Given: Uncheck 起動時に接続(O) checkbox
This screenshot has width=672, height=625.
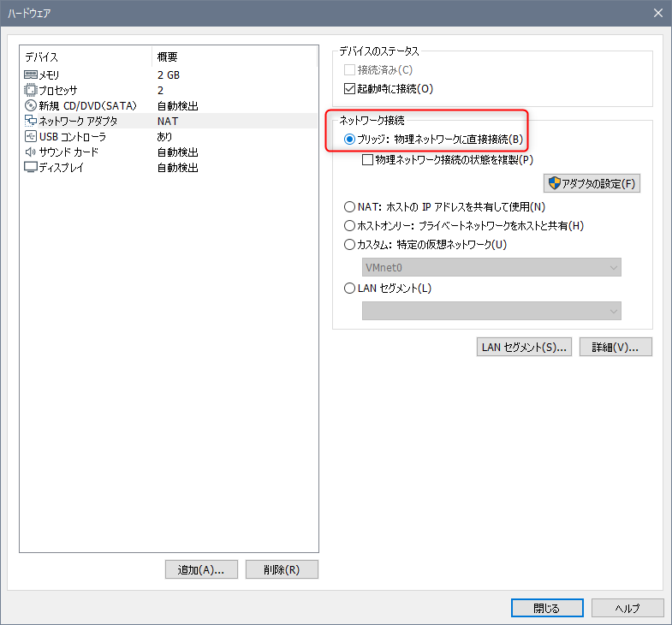Looking at the screenshot, I should click(350, 89).
